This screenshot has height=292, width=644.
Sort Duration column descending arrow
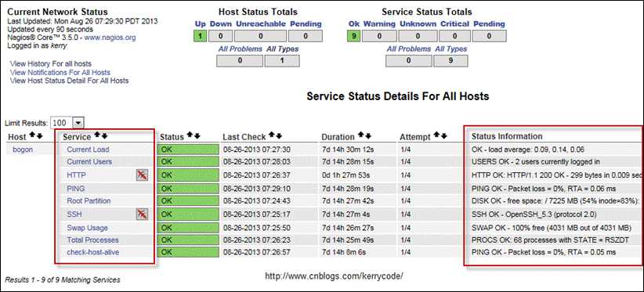[x=368, y=135]
